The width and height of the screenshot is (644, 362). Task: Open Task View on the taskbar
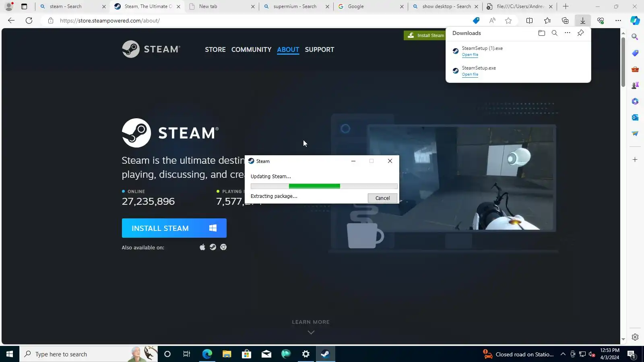(x=187, y=354)
